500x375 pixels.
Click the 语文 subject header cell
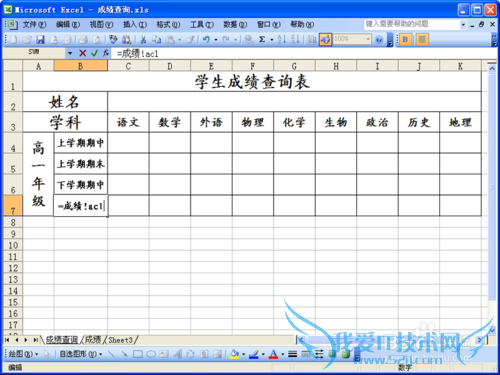point(128,122)
